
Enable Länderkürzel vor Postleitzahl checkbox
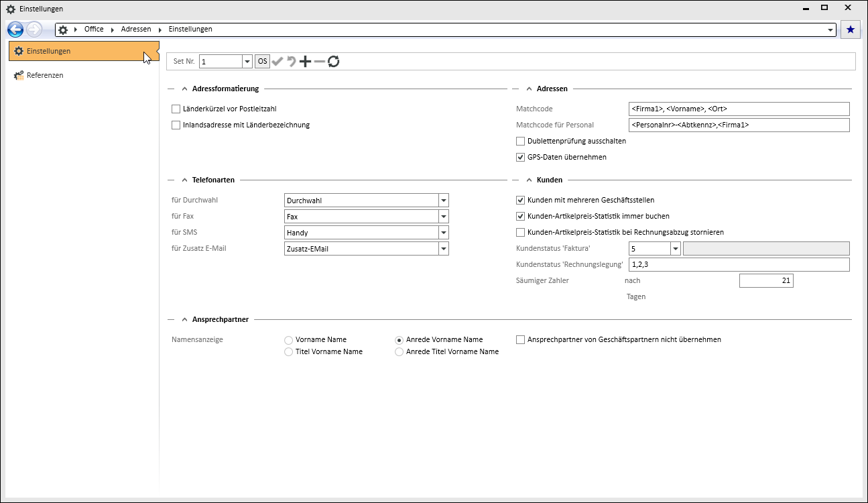click(x=176, y=109)
